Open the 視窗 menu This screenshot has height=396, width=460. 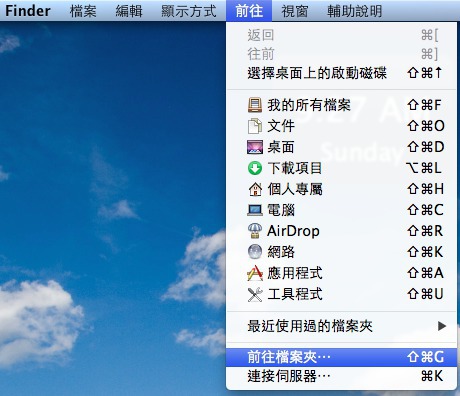pos(295,11)
